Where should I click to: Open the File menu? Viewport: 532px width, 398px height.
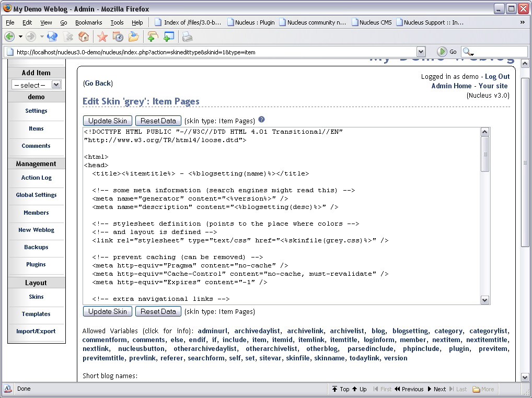tap(10, 22)
